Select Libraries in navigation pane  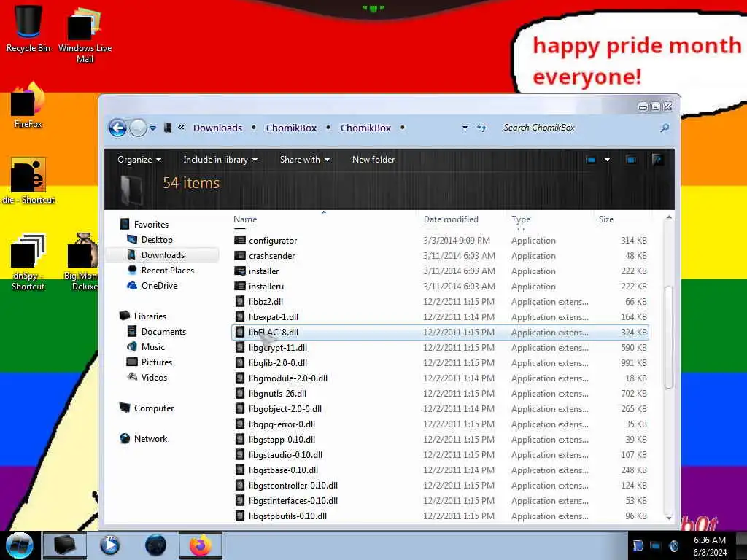coord(150,316)
